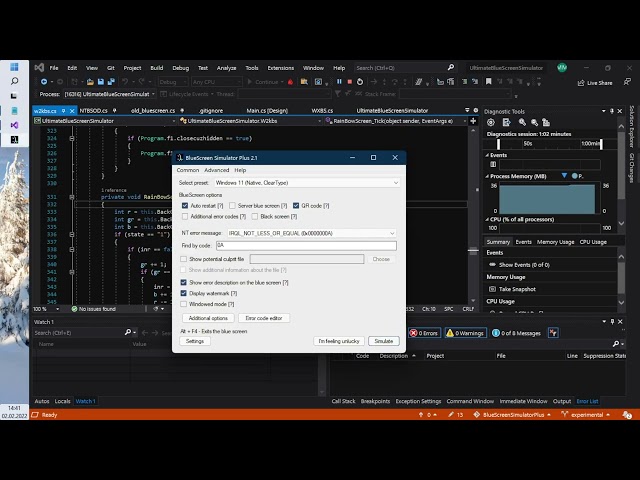Stop debugging with the red square icon
Image resolution: width=640 pixels, height=480 pixels.
tap(349, 82)
